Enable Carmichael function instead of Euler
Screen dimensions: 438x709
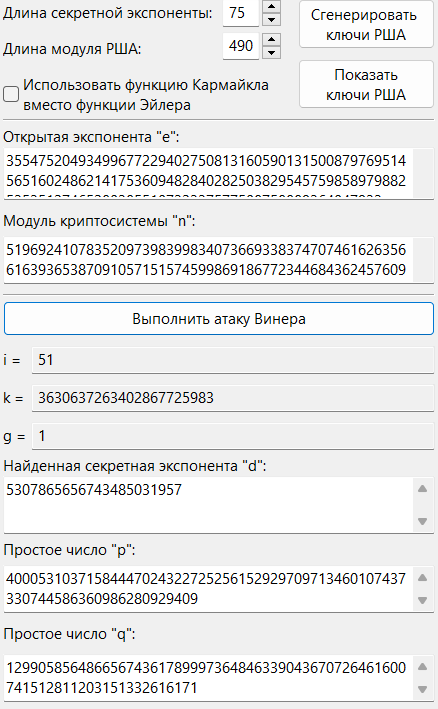click(x=11, y=95)
